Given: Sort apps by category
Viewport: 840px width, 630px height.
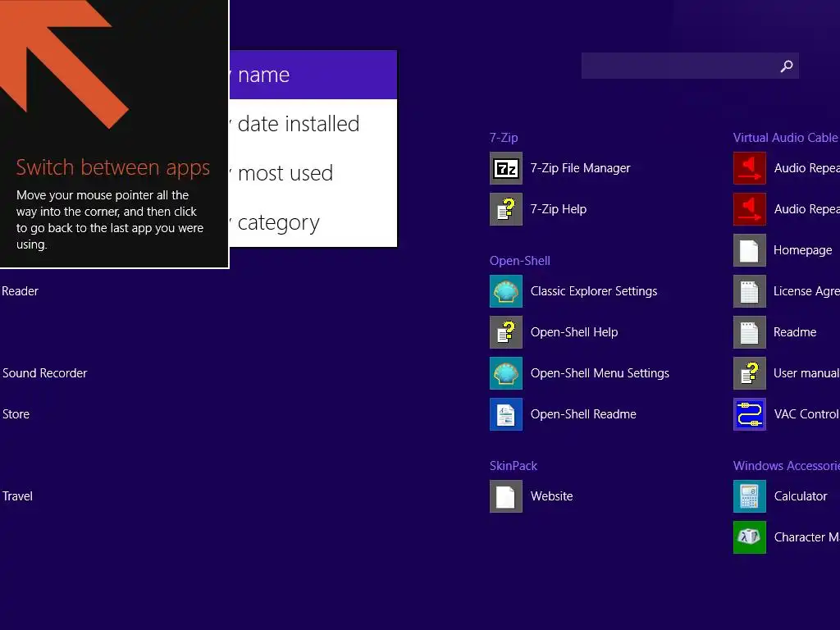Looking at the screenshot, I should (313, 222).
